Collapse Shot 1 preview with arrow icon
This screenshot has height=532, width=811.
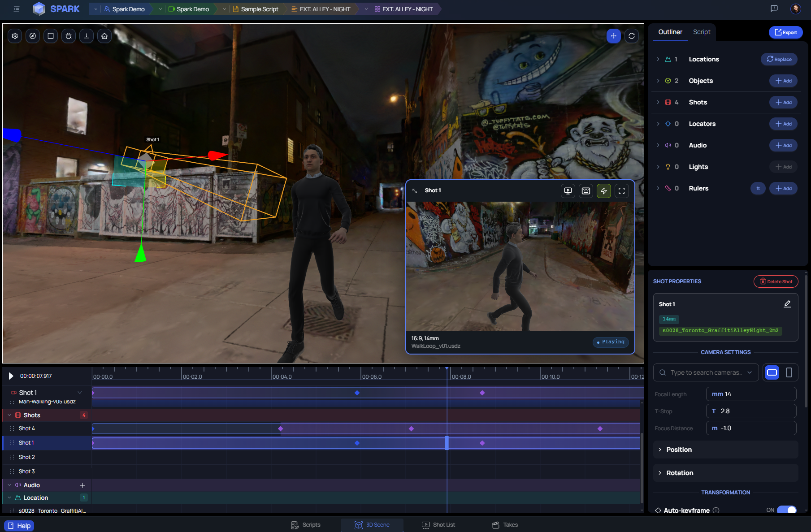(415, 190)
